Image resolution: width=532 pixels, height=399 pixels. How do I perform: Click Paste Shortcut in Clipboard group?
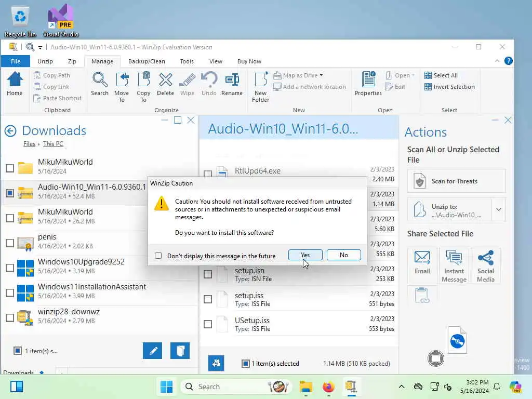point(58,98)
